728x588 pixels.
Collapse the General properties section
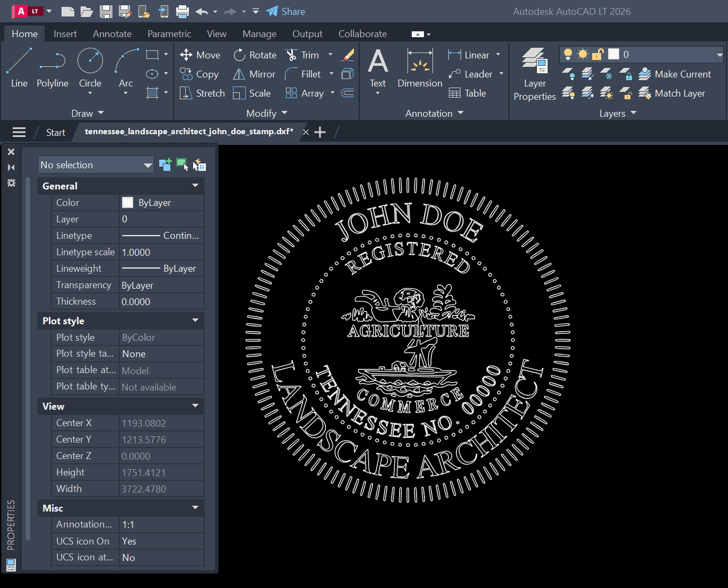click(x=195, y=186)
